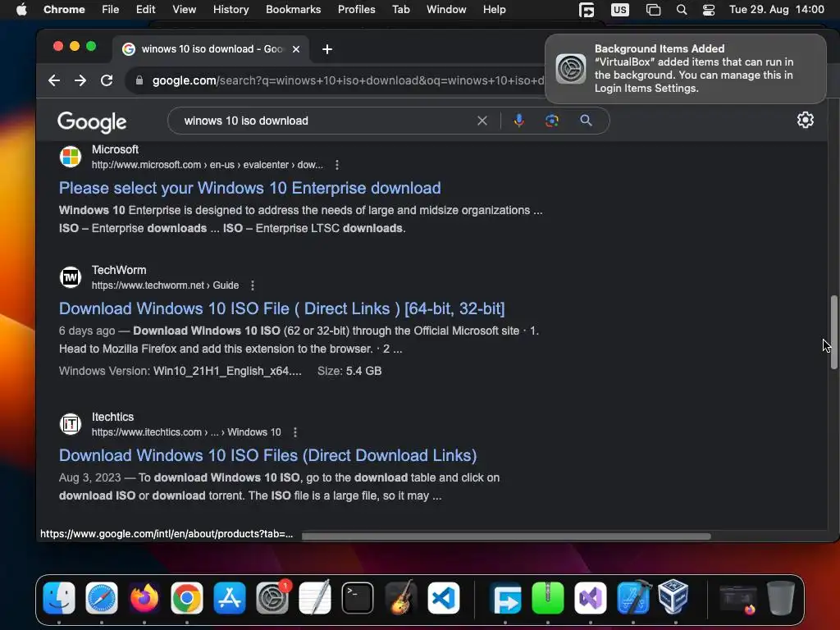Click the TechWorm favicon icon

pyautogui.click(x=71, y=277)
